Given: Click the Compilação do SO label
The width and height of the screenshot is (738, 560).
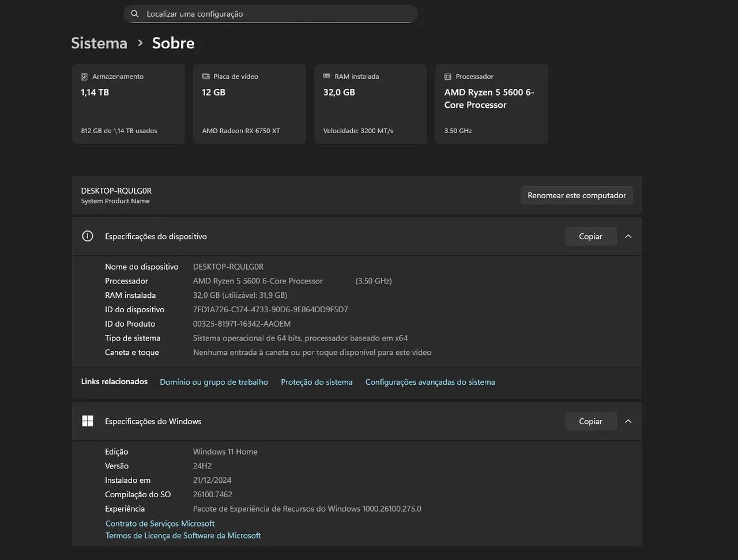Looking at the screenshot, I should [138, 494].
